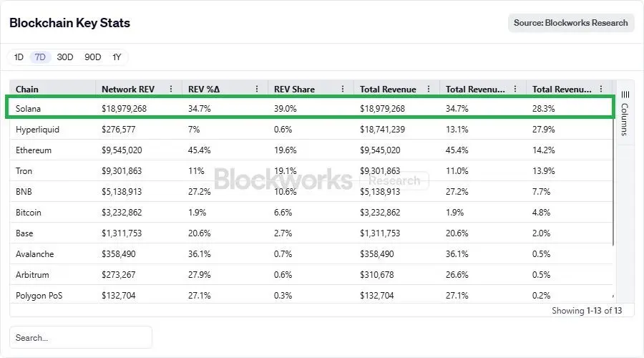644x358 pixels.
Task: Click Arbitrum's Total Revenue $310,678
Action: [x=376, y=274]
